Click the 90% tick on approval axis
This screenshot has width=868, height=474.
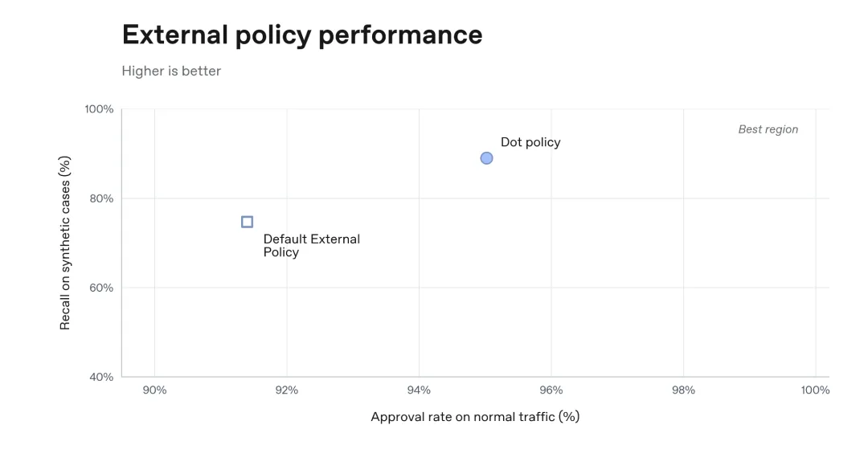click(x=154, y=390)
